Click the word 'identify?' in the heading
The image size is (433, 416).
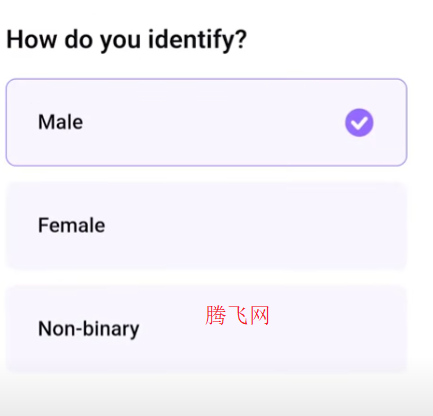click(197, 40)
